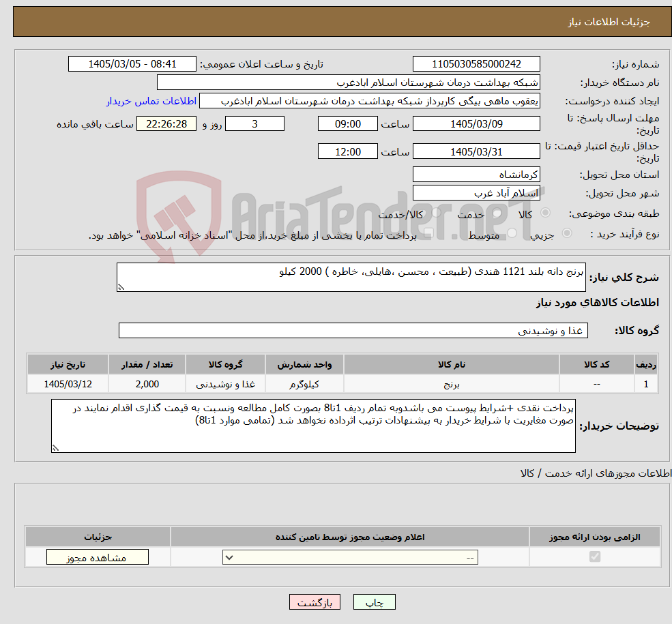This screenshot has width=672, height=624.
Task: Open the اطلاعات تماس خریدار link
Action: click(x=151, y=101)
